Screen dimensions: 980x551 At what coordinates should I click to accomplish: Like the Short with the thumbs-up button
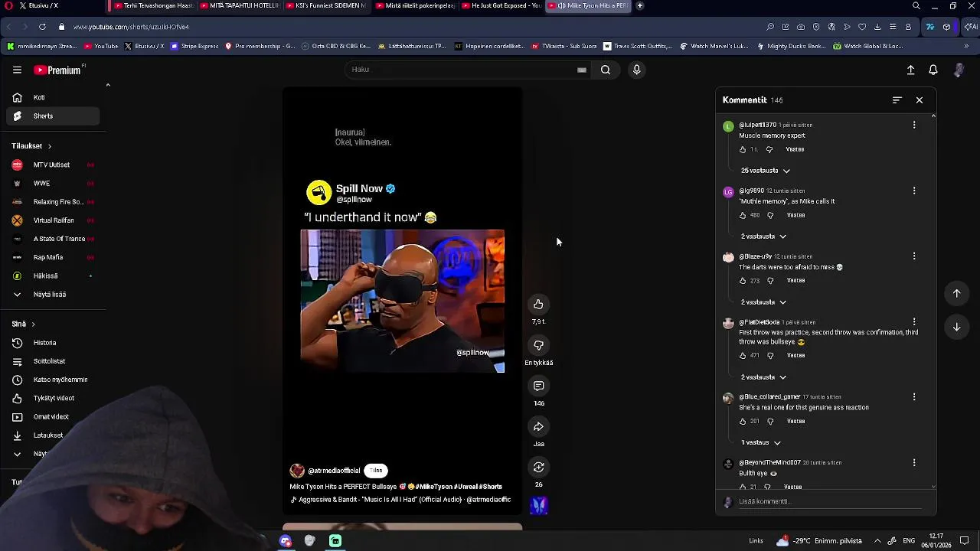(x=538, y=305)
